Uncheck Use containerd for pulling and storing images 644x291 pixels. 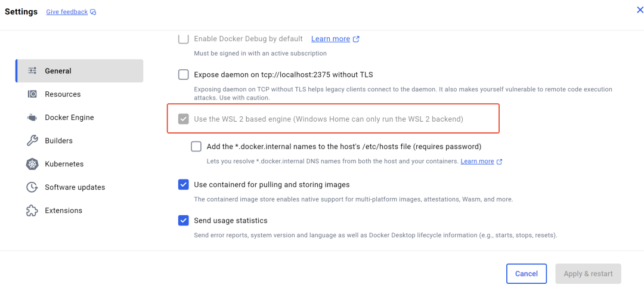pyautogui.click(x=183, y=185)
